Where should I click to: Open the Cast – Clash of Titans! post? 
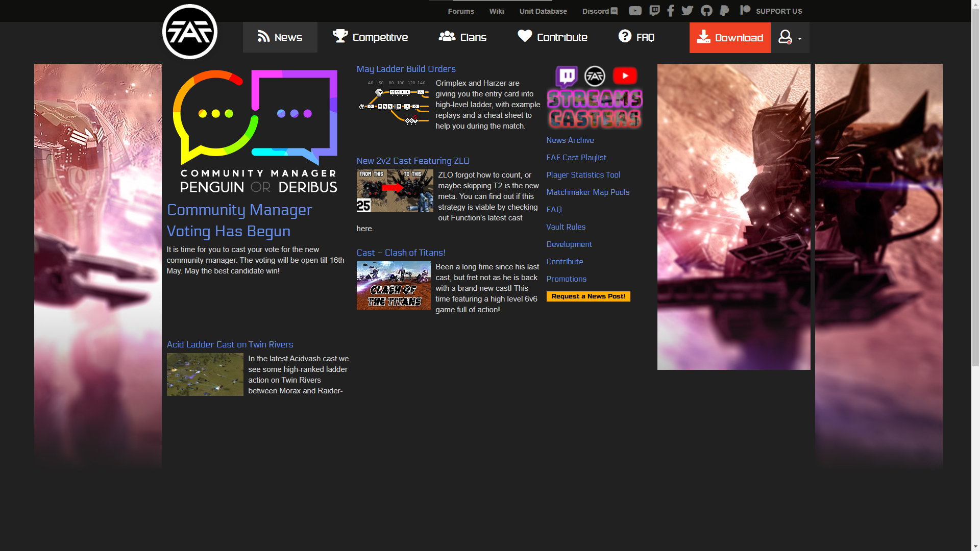(x=401, y=253)
